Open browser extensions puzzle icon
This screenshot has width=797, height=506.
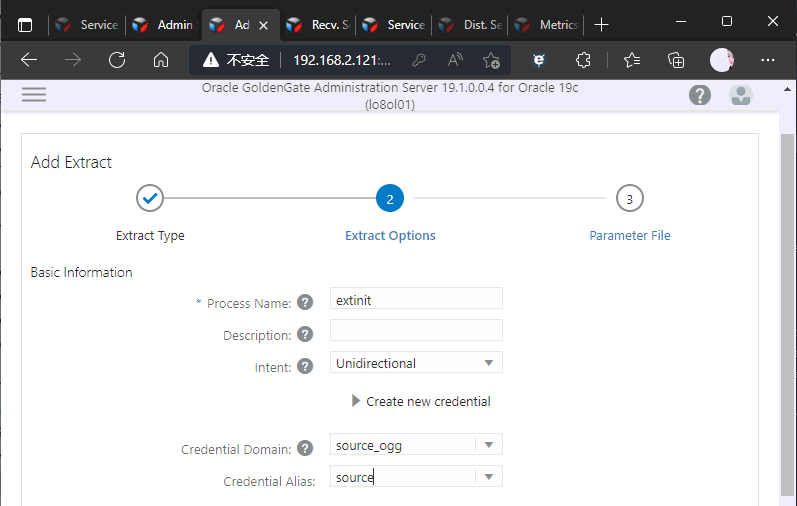coord(585,60)
